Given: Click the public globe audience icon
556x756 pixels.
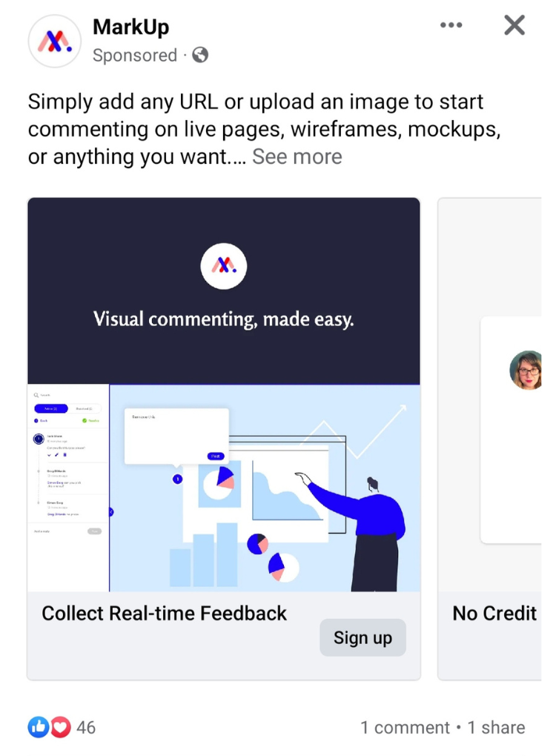Looking at the screenshot, I should pyautogui.click(x=200, y=55).
